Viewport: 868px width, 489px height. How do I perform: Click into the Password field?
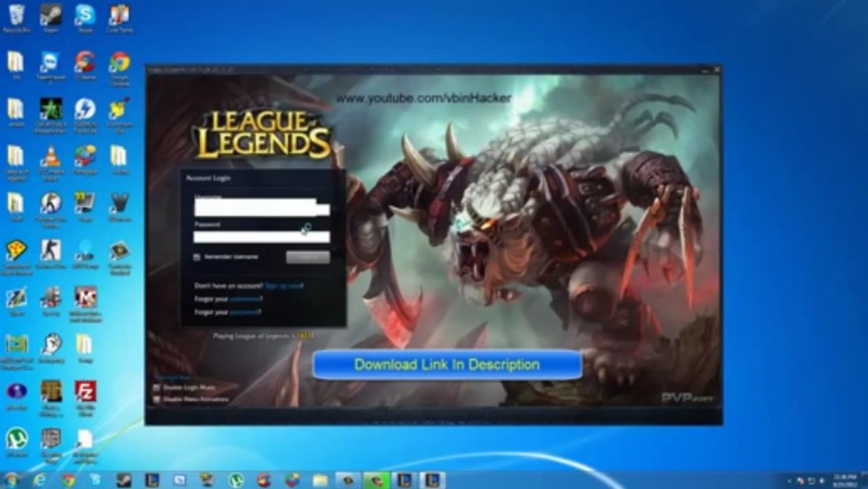click(x=261, y=236)
